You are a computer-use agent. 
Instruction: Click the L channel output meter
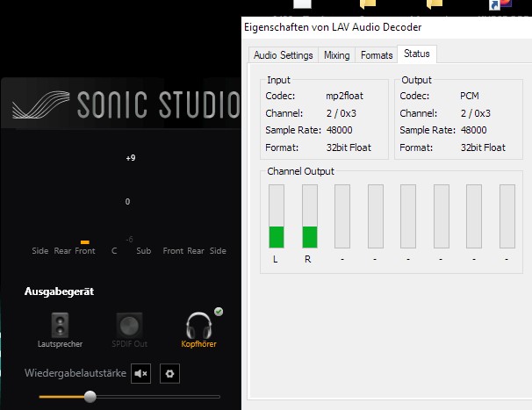point(277,217)
